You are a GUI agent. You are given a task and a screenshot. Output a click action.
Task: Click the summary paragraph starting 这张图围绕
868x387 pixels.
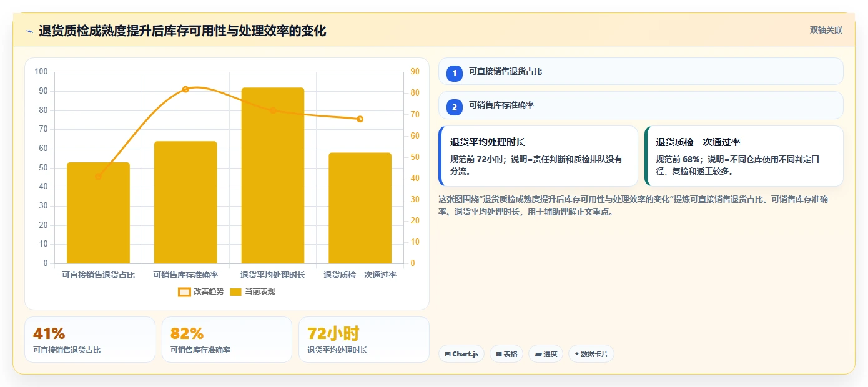(x=634, y=205)
